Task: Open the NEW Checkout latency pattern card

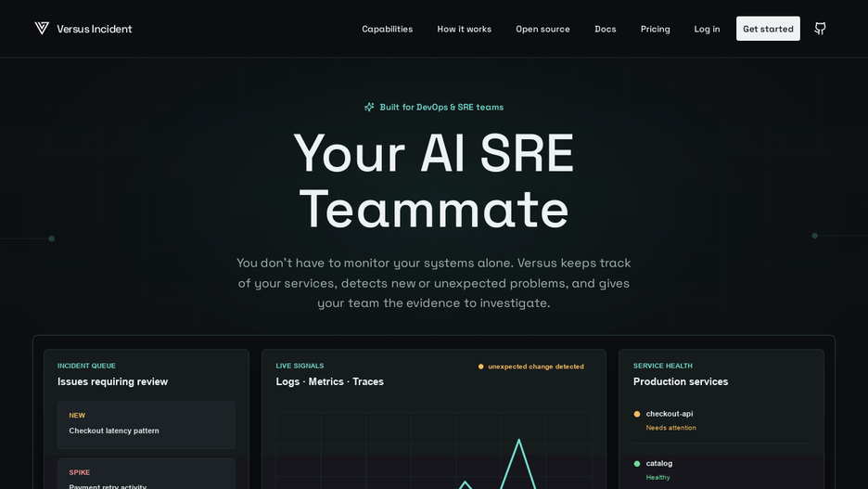Action: click(147, 425)
